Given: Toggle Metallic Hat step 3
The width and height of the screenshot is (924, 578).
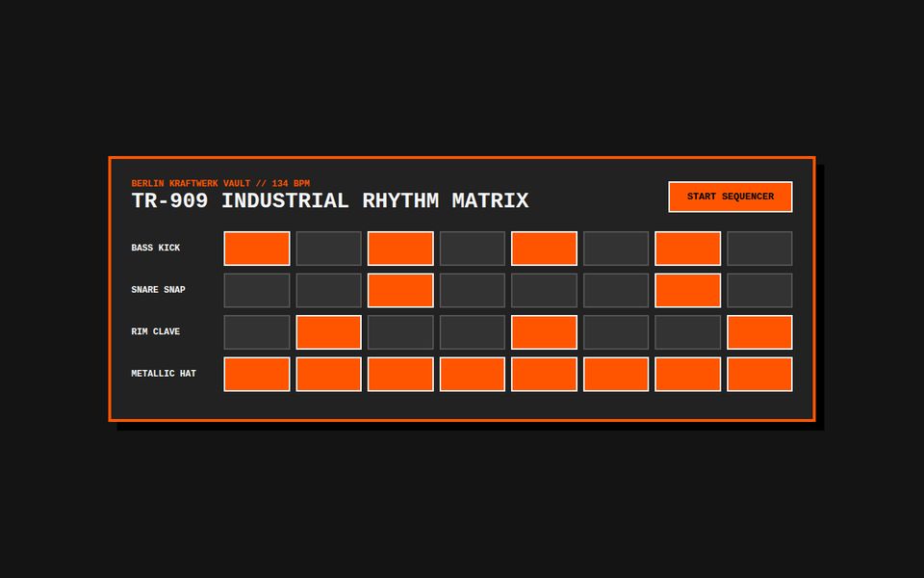Looking at the screenshot, I should click(x=400, y=374).
